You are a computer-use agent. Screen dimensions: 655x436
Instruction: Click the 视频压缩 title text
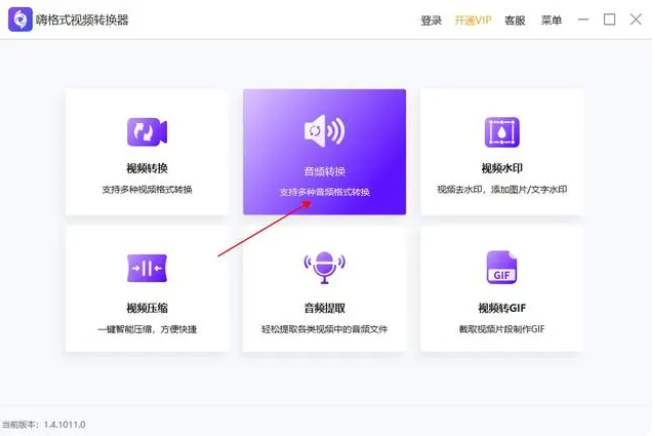tap(147, 308)
